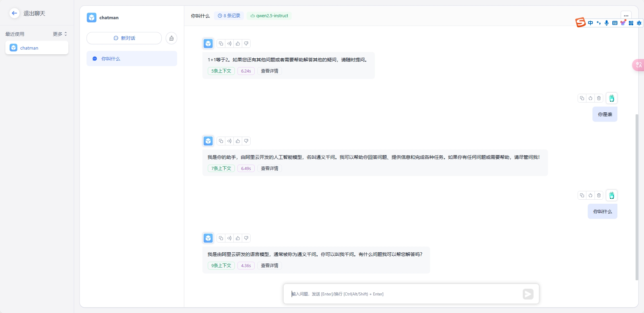Open the '8 条记录' history tag

point(229,16)
